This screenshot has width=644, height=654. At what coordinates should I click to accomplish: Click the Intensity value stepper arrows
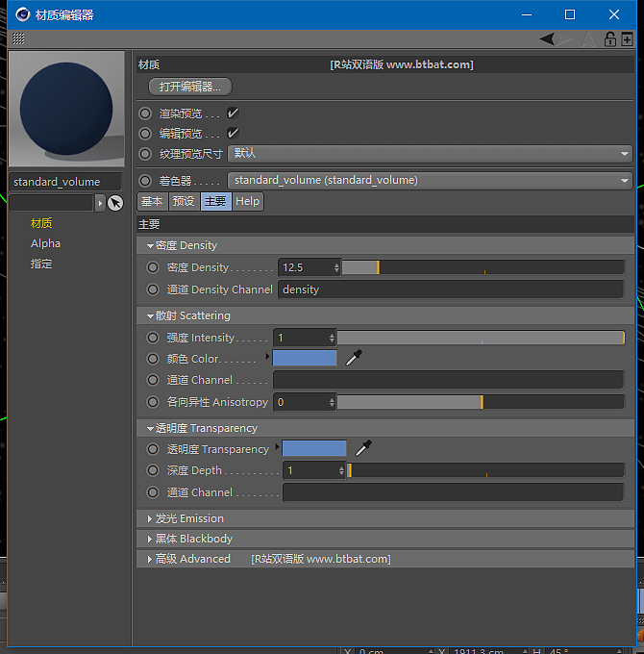click(332, 338)
